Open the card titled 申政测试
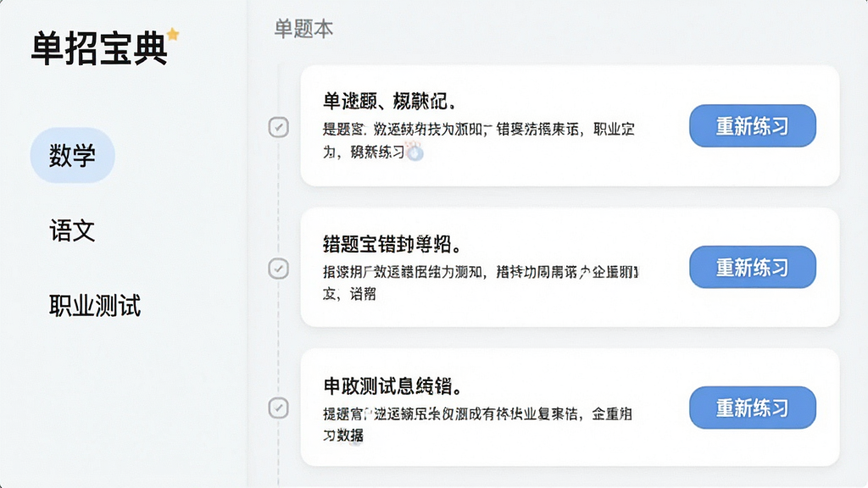Image resolution: width=868 pixels, height=488 pixels. (x=392, y=385)
